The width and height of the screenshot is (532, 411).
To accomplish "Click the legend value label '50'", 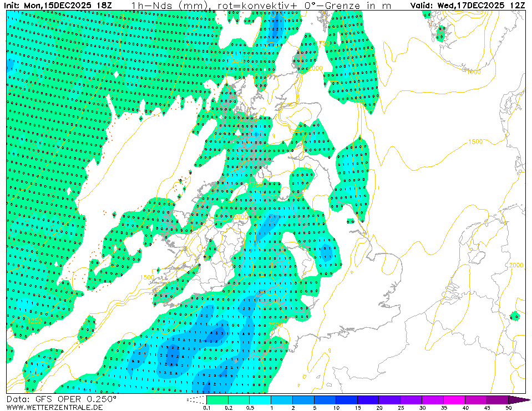I will point(509,408).
